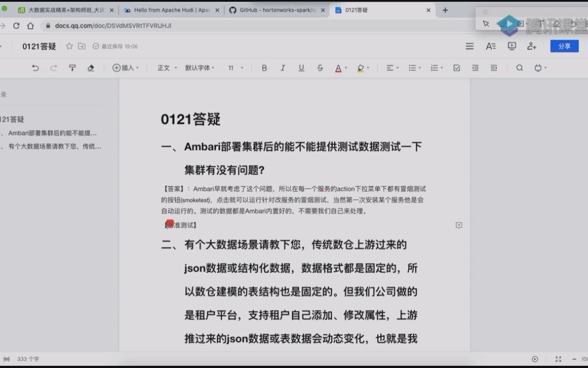This screenshot has width=588, height=368.
Task: Toggle the outline panel icon in status bar
Action: point(7,359)
